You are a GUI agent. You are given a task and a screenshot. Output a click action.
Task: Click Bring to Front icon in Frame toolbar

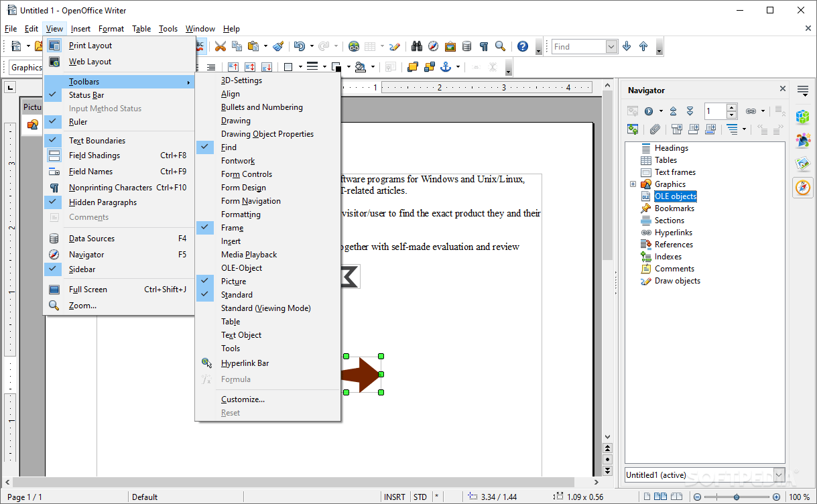click(413, 67)
